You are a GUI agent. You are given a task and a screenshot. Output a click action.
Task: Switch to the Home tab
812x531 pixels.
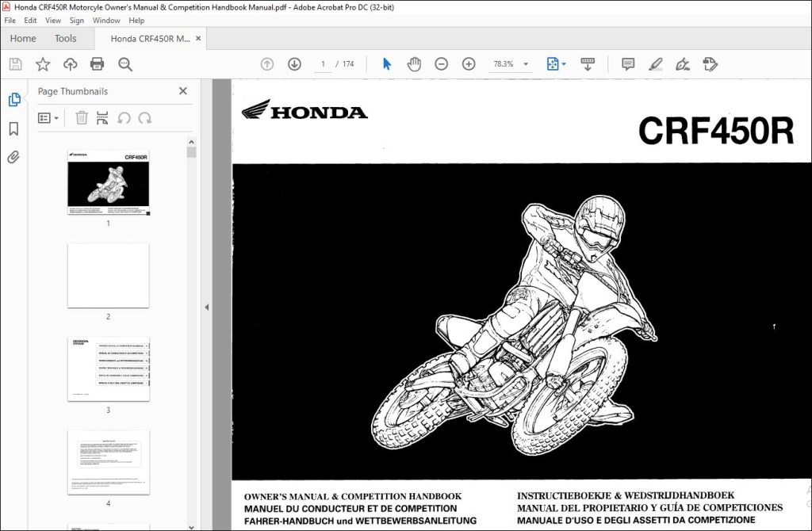tap(23, 38)
